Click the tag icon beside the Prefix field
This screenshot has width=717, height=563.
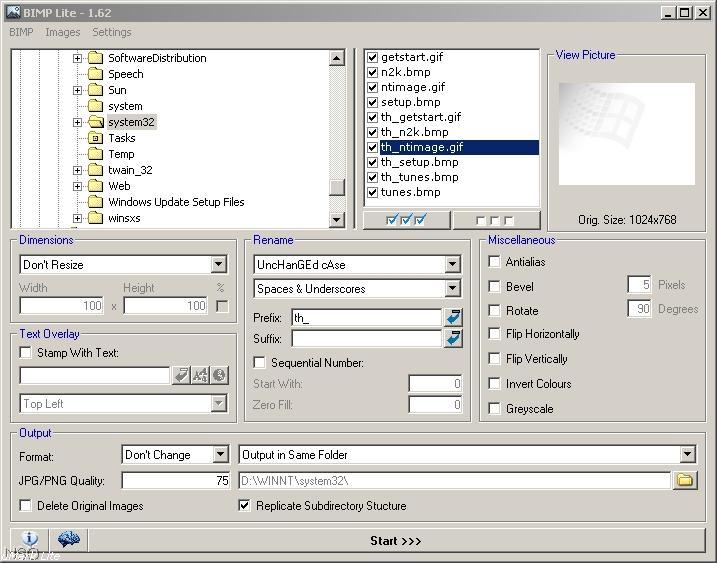tap(454, 317)
